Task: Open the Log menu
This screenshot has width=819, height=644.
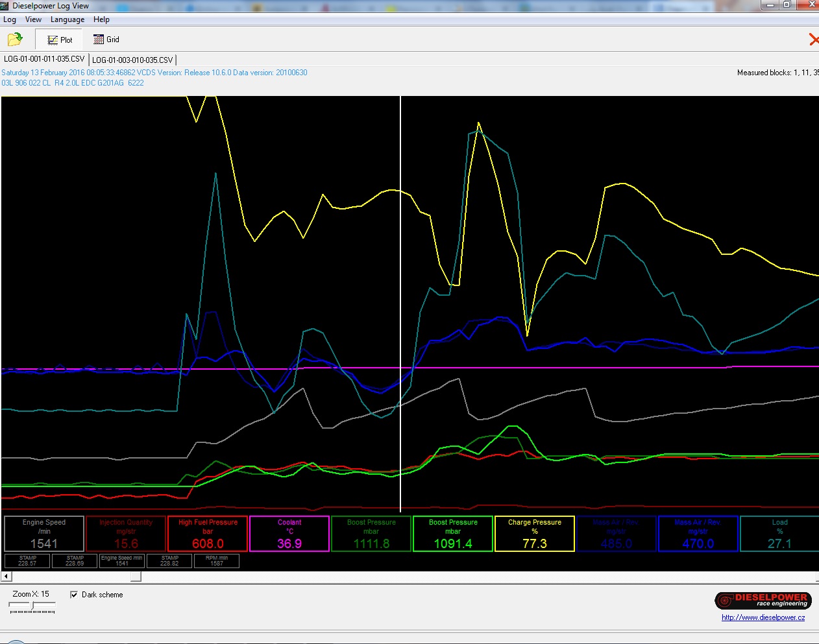Action: [10, 19]
